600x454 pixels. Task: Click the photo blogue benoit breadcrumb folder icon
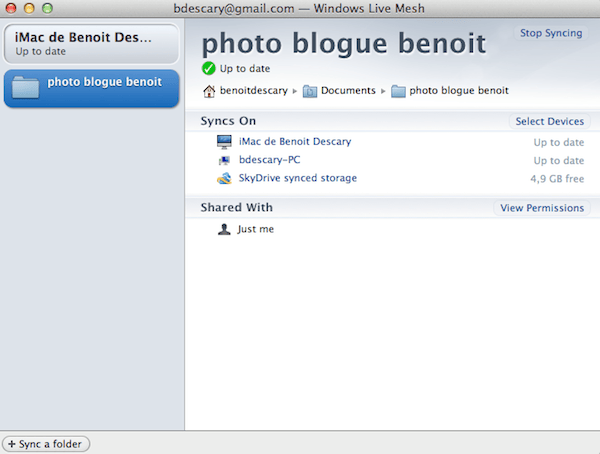click(399, 91)
